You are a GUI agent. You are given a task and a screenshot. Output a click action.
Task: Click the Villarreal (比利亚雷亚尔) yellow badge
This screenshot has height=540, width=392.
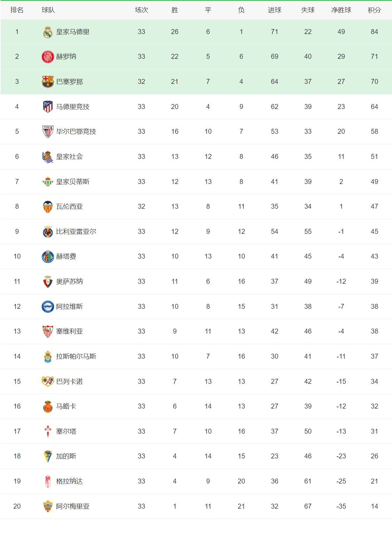coord(48,232)
